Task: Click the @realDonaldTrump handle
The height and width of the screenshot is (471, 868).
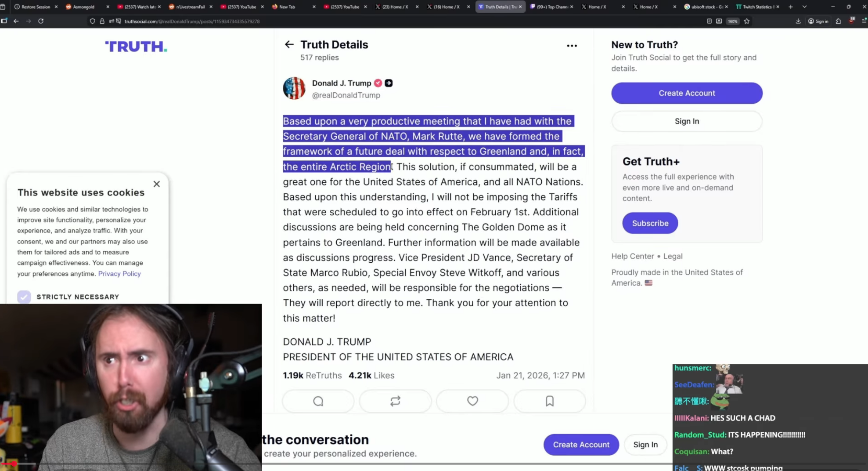Action: [346, 95]
